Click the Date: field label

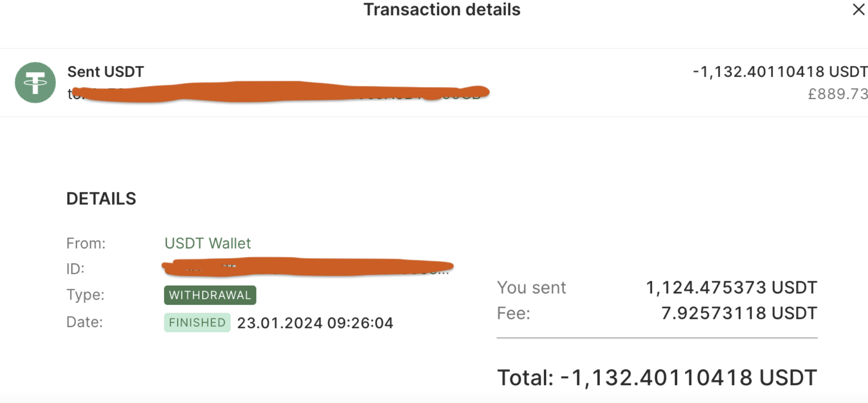(85, 322)
